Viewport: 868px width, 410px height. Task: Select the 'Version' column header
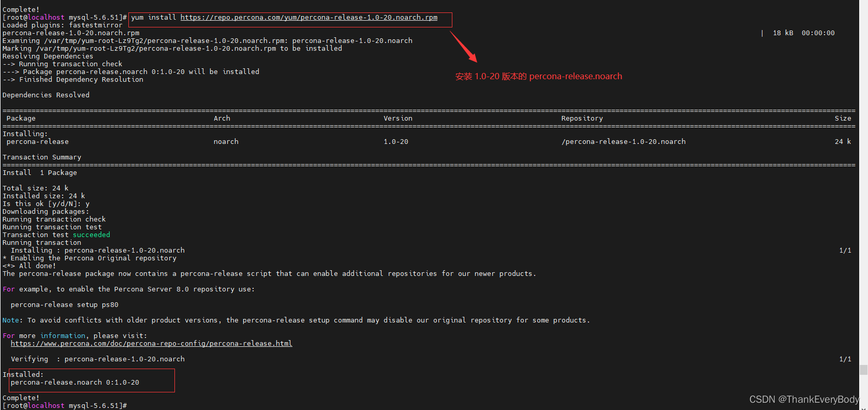pyautogui.click(x=398, y=119)
